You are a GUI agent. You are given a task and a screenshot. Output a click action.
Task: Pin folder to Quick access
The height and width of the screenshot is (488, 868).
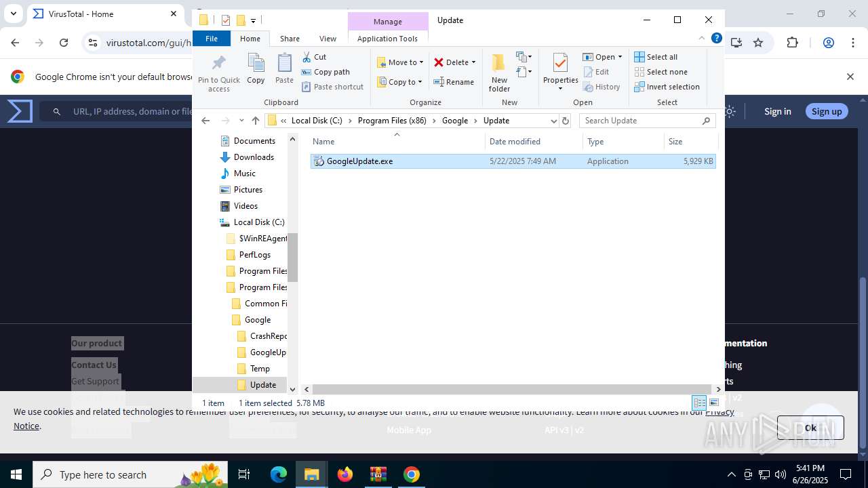pos(219,73)
